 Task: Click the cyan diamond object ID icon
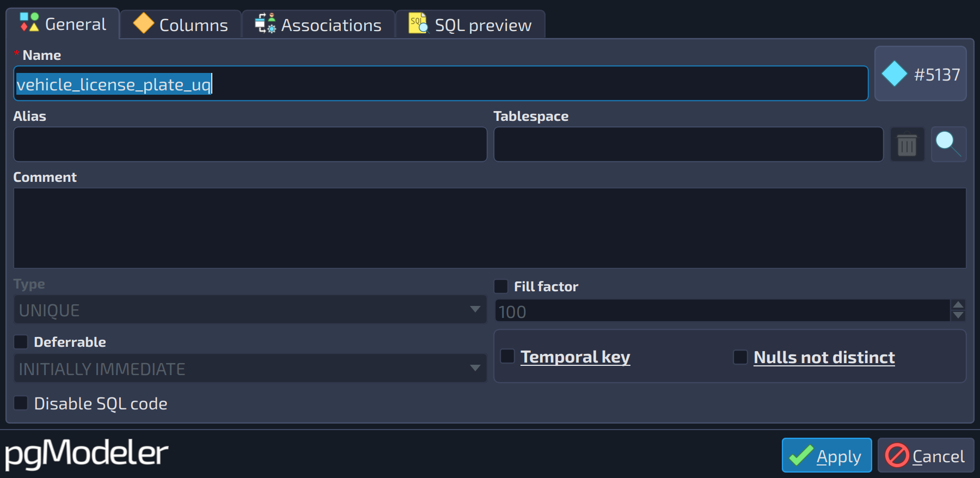[x=894, y=74]
